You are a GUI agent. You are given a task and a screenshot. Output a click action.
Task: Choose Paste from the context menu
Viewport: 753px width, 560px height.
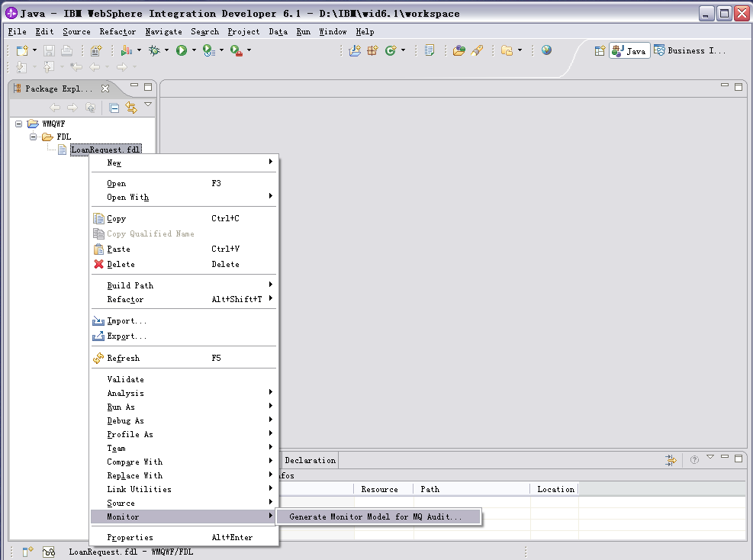tap(183, 249)
